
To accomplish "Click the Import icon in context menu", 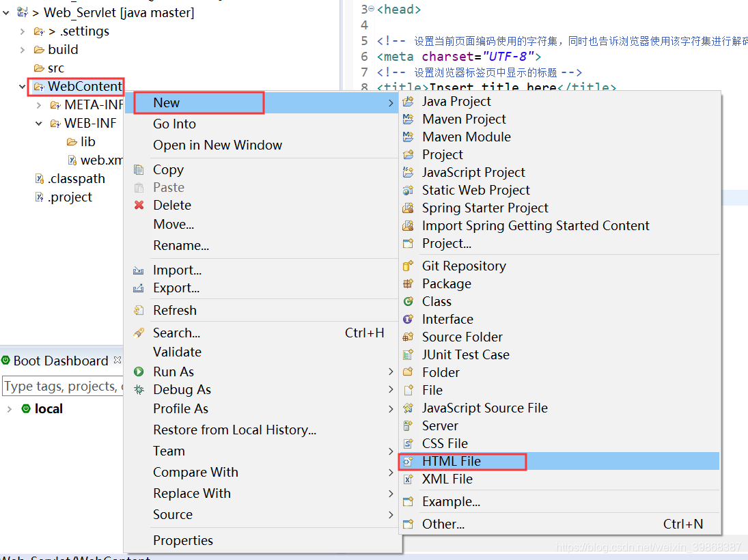I will tap(139, 270).
